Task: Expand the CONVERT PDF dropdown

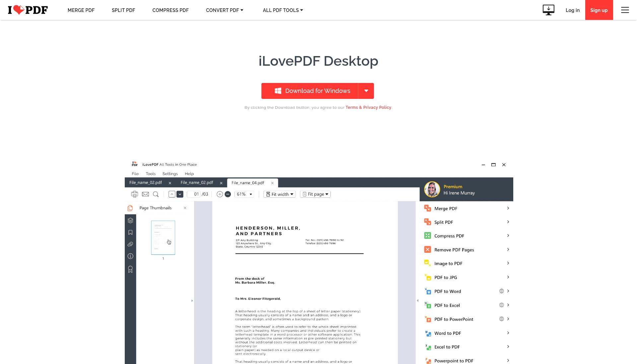Action: tap(225, 10)
